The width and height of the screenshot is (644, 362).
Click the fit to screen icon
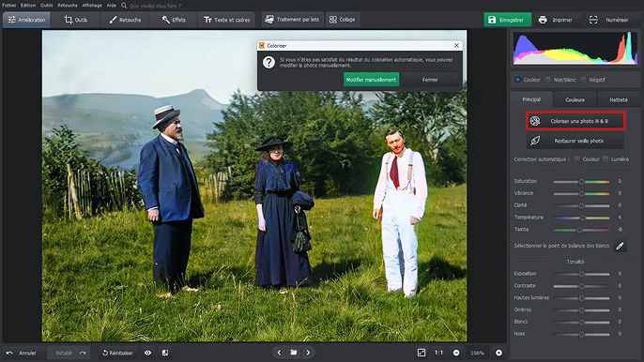tap(422, 353)
